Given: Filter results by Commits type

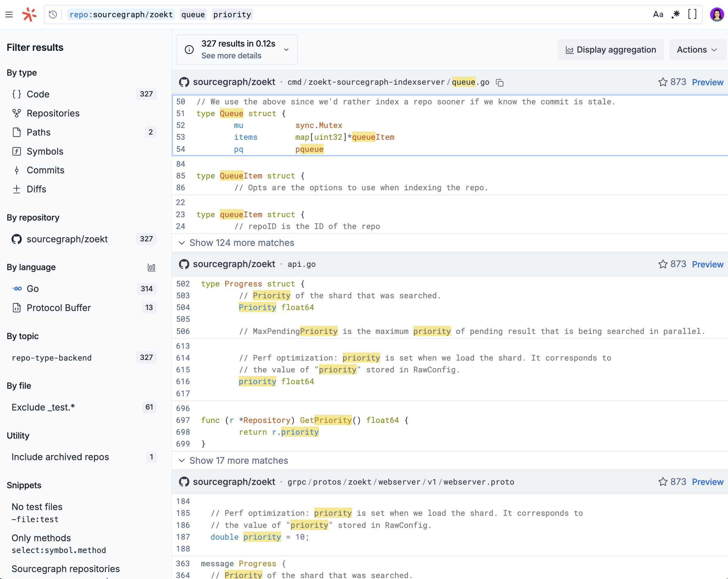Looking at the screenshot, I should click(x=84, y=170).
